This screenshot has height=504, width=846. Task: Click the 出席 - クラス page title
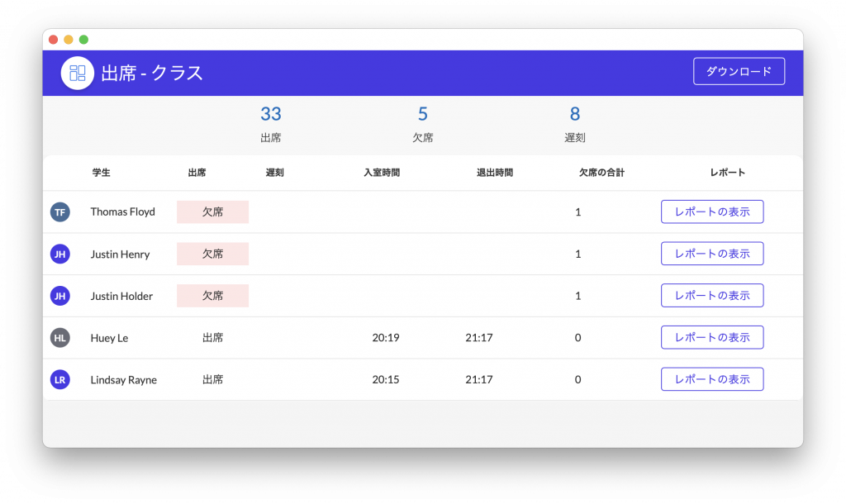coord(152,73)
